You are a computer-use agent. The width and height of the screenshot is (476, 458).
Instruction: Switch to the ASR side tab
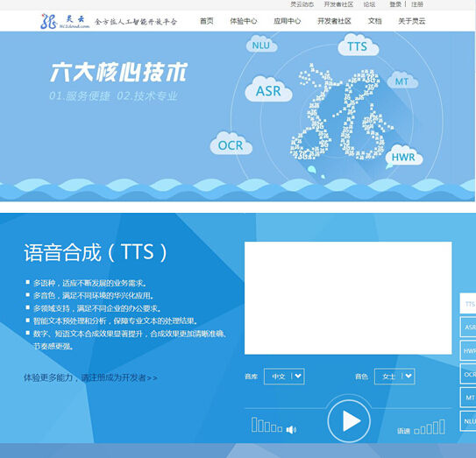468,327
